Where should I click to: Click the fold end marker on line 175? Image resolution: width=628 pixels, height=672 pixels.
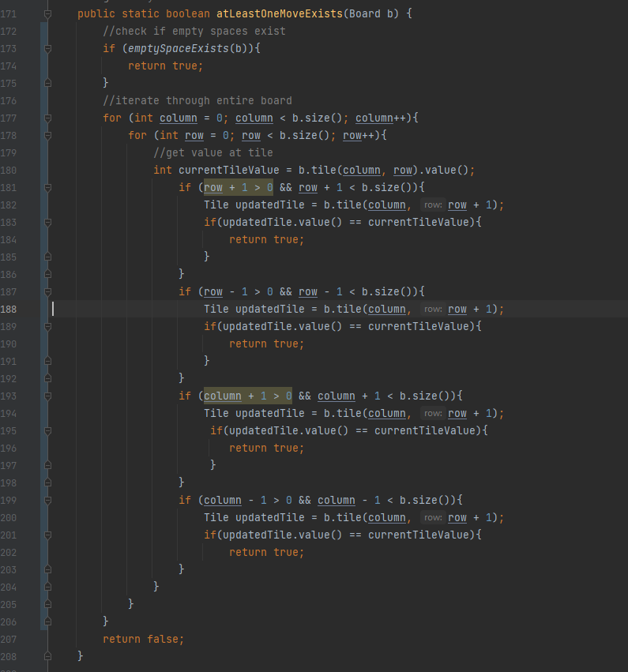[48, 84]
